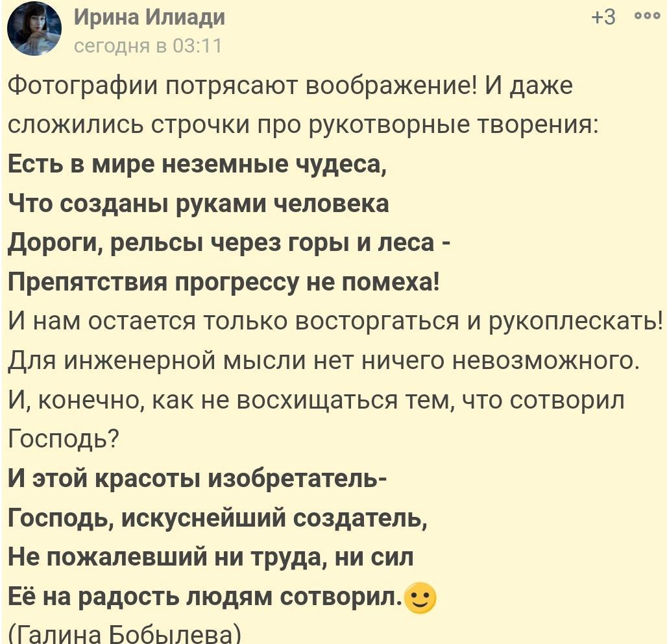Click the word Господь? on its own line
This screenshot has height=644, width=667.
click(x=63, y=441)
